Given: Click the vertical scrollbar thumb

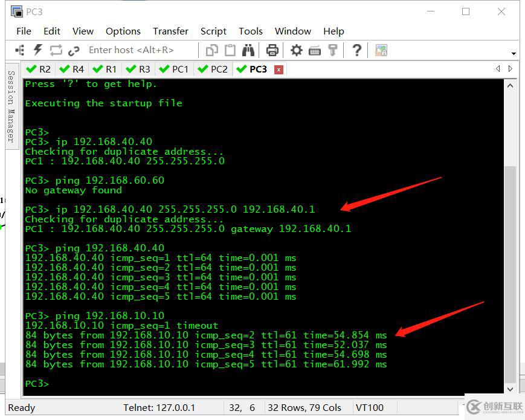Looking at the screenshot, I should tap(511, 274).
